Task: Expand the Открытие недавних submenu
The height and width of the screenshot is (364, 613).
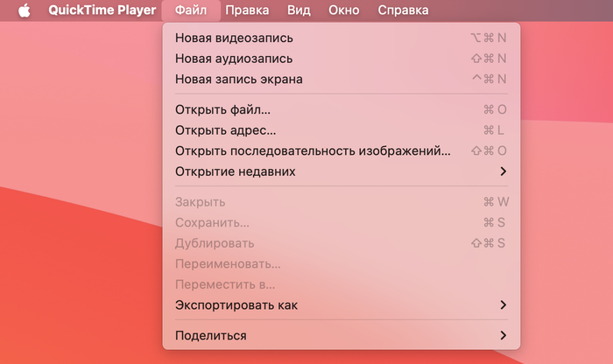Action: (235, 171)
